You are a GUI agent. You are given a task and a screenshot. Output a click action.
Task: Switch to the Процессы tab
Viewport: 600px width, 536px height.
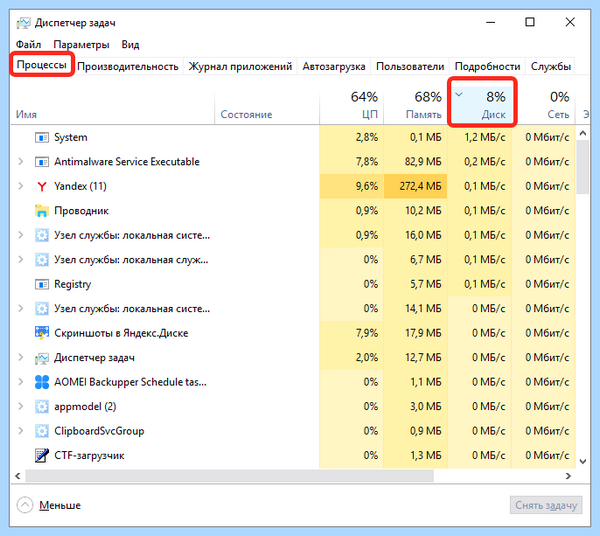42,65
